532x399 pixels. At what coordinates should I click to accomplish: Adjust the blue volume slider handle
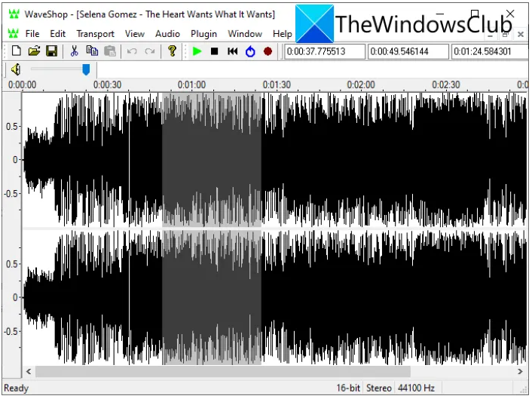click(86, 69)
